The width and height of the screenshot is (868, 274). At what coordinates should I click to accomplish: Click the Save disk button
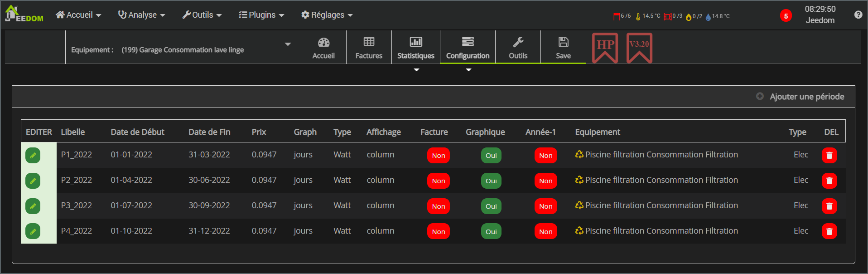point(563,48)
